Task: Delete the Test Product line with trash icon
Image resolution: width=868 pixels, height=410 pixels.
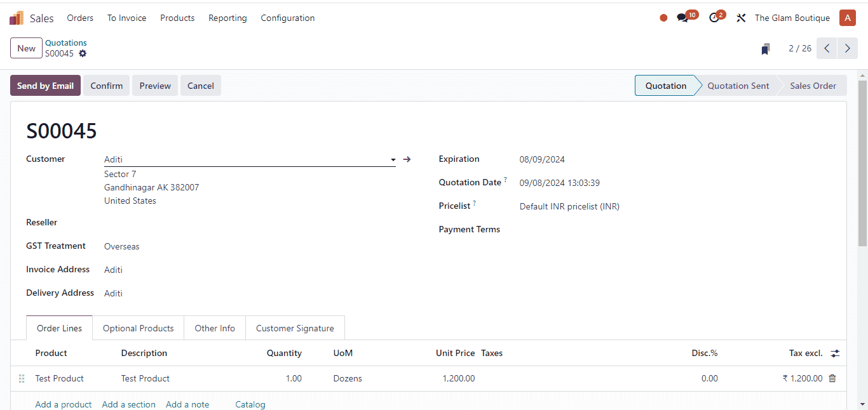Action: 832,378
